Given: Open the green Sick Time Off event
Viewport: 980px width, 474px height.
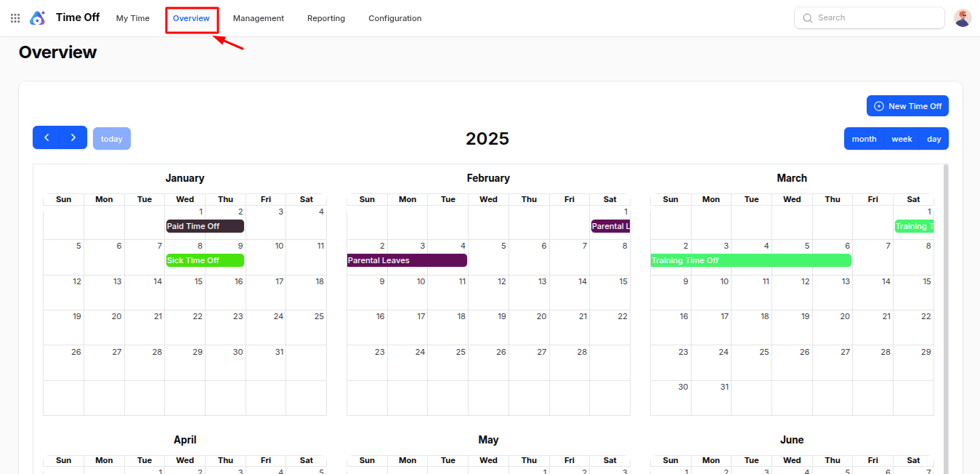Looking at the screenshot, I should [205, 260].
